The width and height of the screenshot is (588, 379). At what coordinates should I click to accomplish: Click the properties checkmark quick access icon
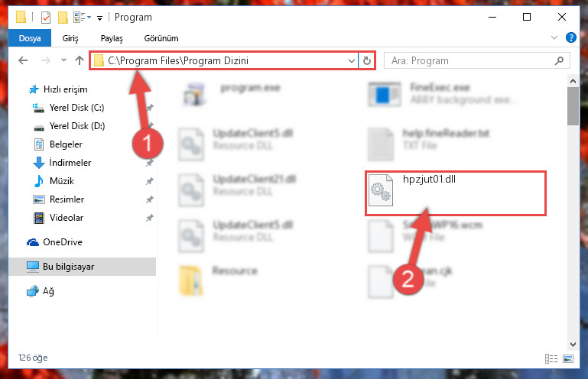(46, 18)
